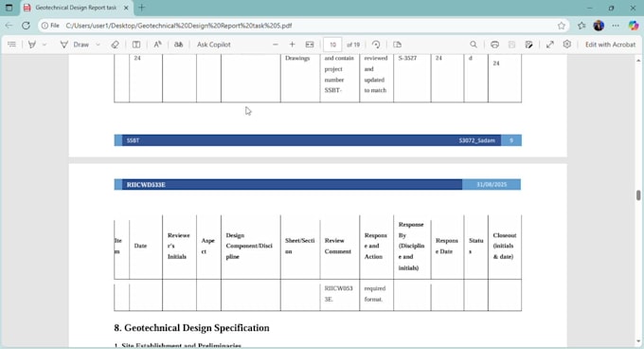The width and height of the screenshot is (644, 349).
Task: Click the address bar URL
Action: pos(179,26)
